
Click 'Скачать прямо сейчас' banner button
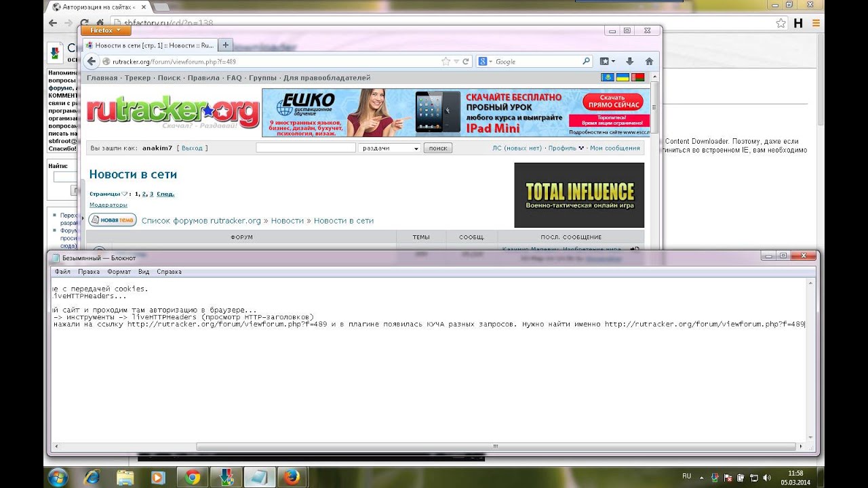click(x=612, y=102)
